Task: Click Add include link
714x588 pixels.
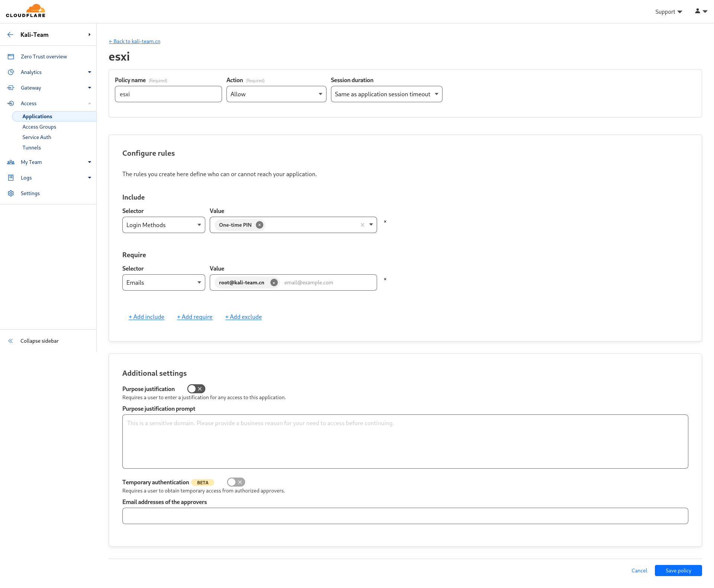Action: coord(147,317)
